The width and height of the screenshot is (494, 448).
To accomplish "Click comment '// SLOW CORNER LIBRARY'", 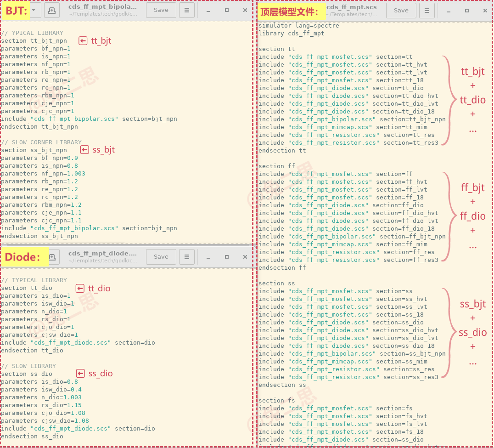I will coord(41,142).
